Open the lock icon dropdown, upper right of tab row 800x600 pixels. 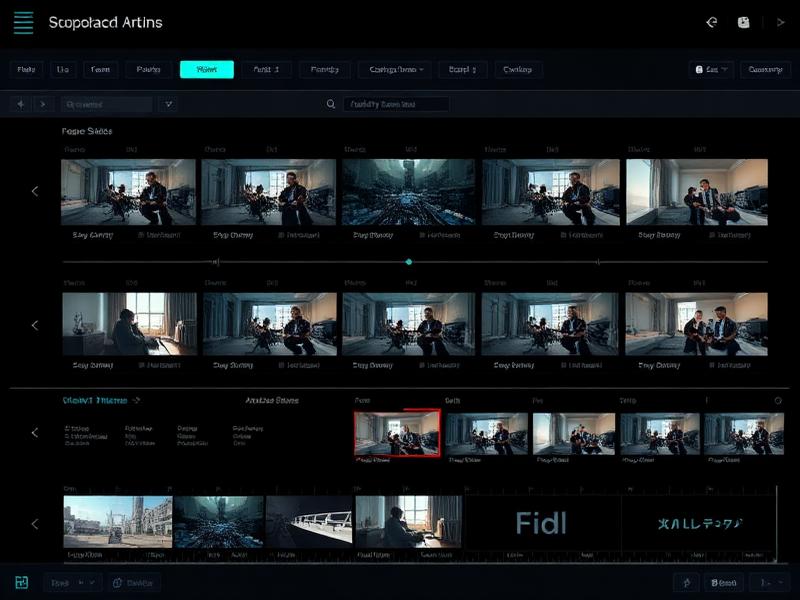pyautogui.click(x=711, y=69)
